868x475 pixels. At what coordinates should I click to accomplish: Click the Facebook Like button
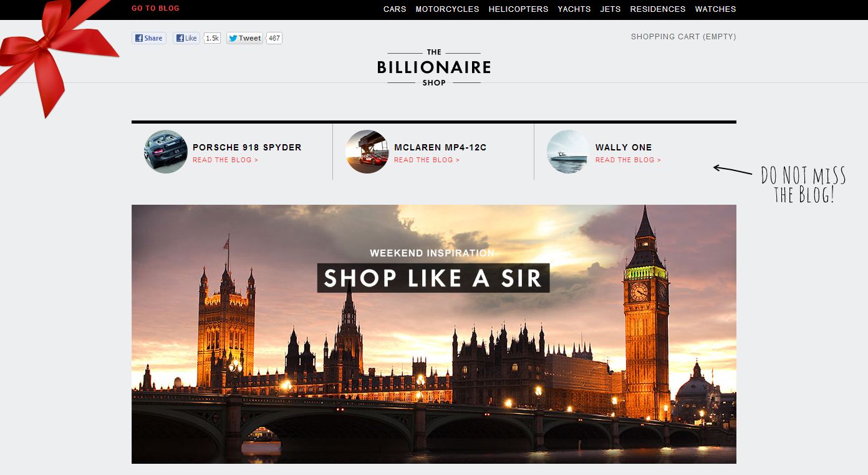186,38
